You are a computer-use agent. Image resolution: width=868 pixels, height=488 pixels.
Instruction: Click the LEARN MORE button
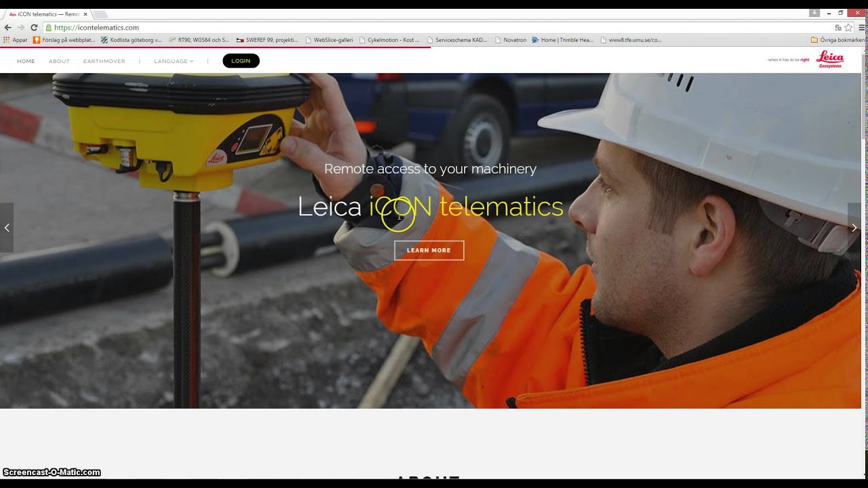tap(429, 250)
